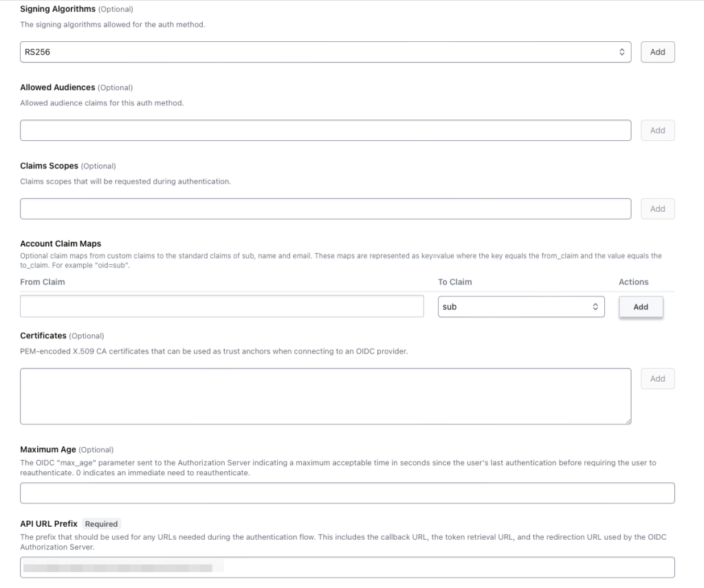
Task: Click Add for Allowed Audiences
Action: coord(657,130)
